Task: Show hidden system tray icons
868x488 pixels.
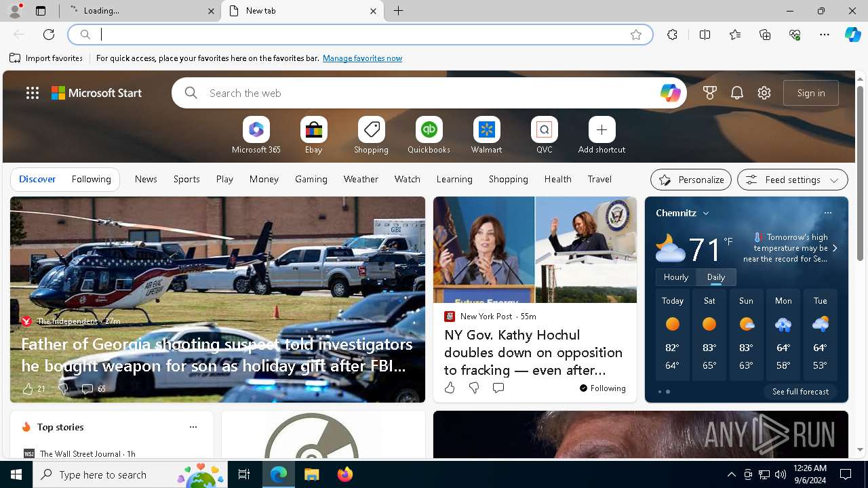Action: [x=731, y=474]
